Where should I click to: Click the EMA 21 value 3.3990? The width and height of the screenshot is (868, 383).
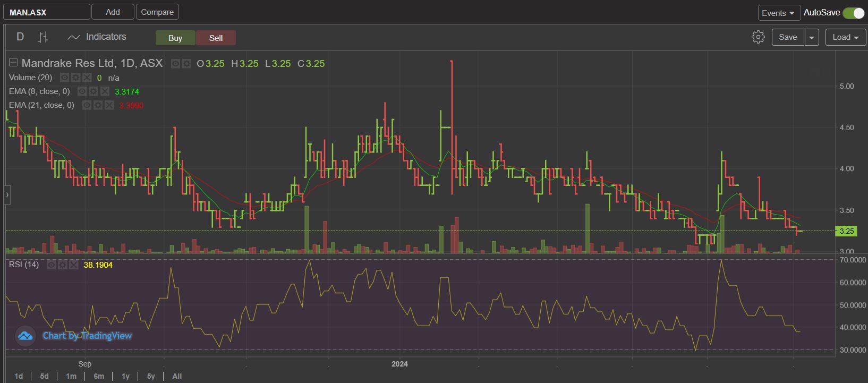pyautogui.click(x=131, y=105)
